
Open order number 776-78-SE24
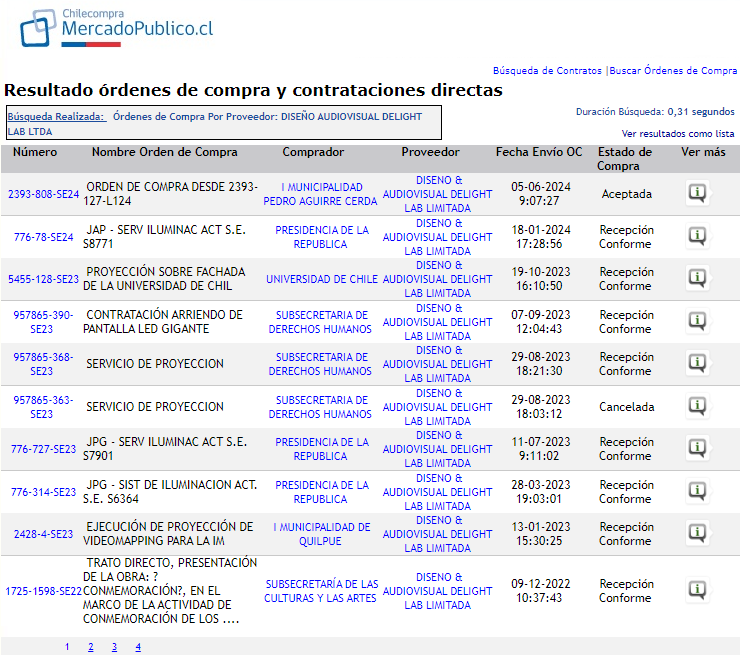tap(43, 237)
